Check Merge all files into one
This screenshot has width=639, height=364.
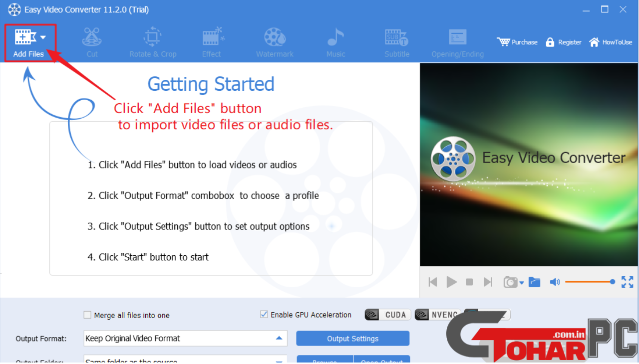[x=87, y=315]
